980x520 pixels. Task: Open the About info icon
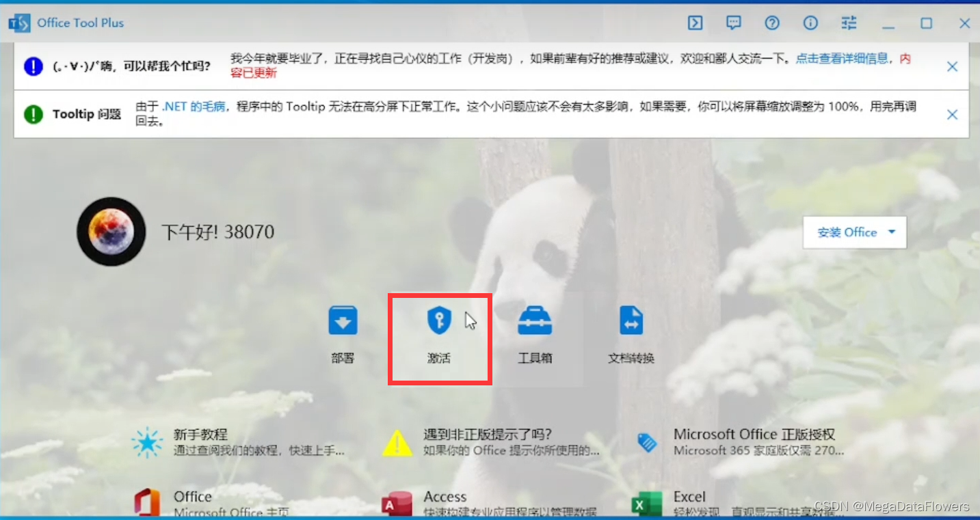pyautogui.click(x=810, y=23)
